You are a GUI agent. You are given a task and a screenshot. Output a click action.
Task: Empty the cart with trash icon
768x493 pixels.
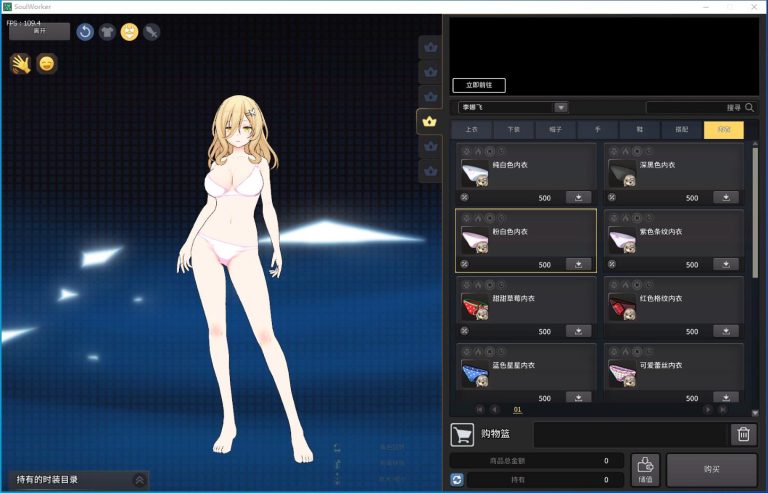coord(744,434)
